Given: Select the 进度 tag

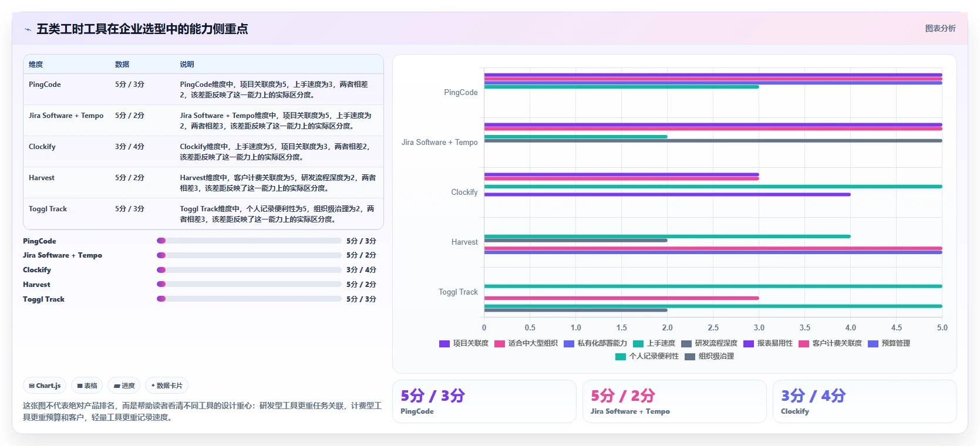Looking at the screenshot, I should click(124, 386).
